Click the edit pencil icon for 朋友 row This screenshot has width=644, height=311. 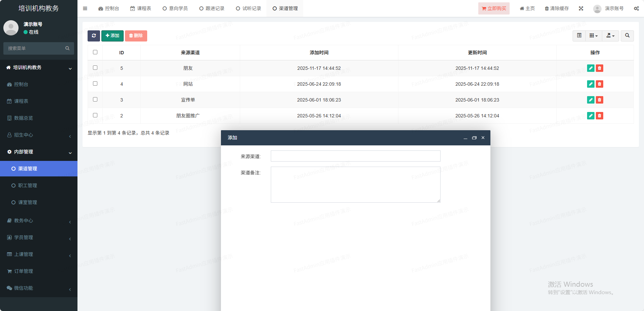590,68
